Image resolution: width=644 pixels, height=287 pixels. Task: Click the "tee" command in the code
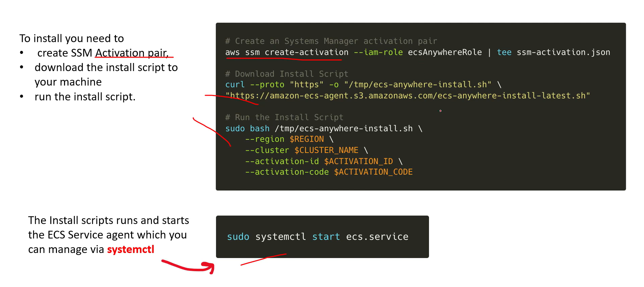pos(504,52)
